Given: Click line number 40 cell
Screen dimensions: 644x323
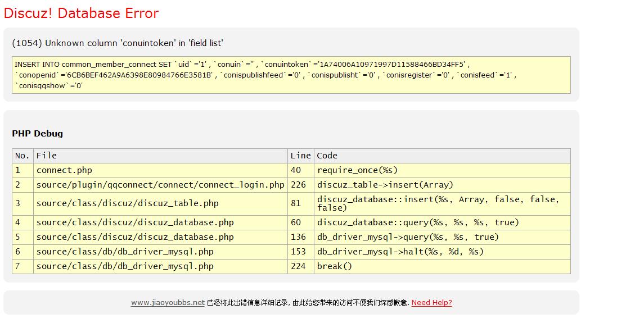Looking at the screenshot, I should pyautogui.click(x=301, y=170).
